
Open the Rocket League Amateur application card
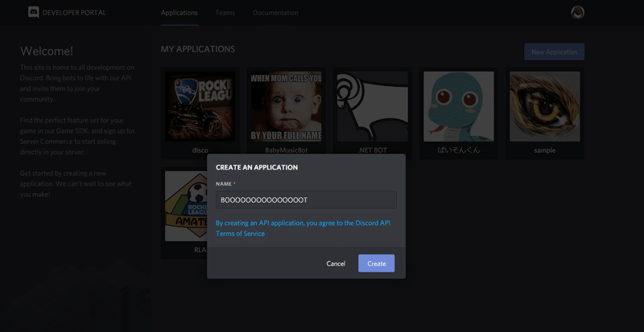184,212
